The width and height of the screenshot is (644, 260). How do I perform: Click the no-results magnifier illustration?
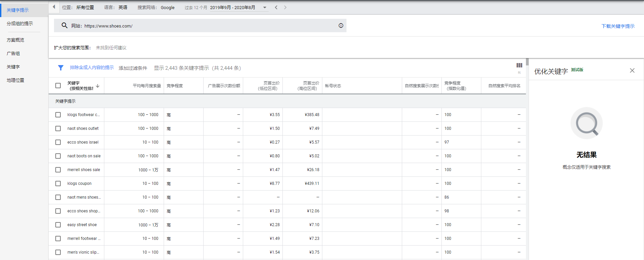click(x=587, y=123)
